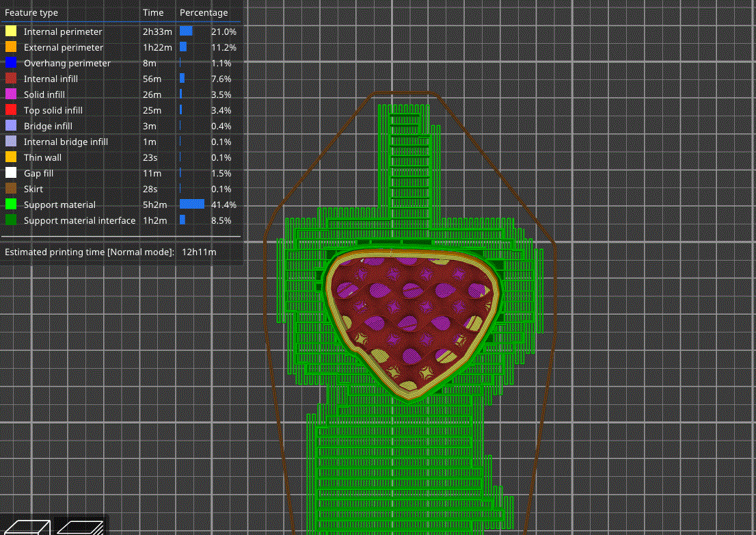The height and width of the screenshot is (535, 756).
Task: Click the '12h11m' estimated print time value
Action: coord(199,252)
